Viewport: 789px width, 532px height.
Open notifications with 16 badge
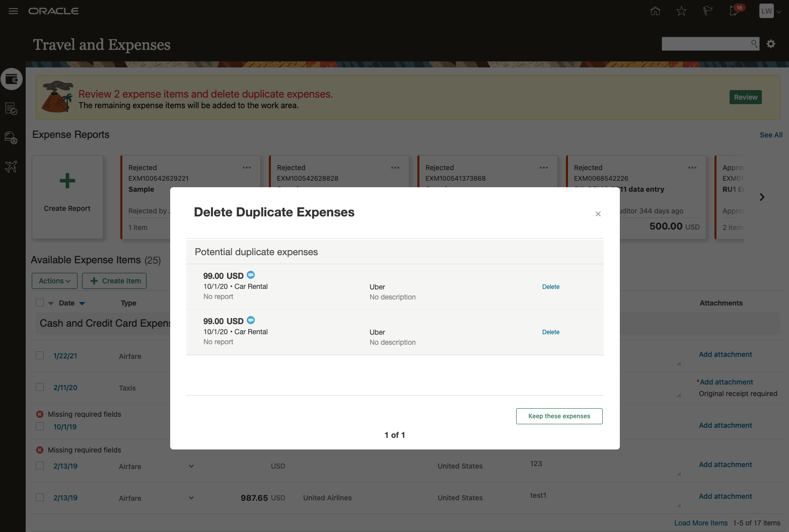tap(735, 11)
